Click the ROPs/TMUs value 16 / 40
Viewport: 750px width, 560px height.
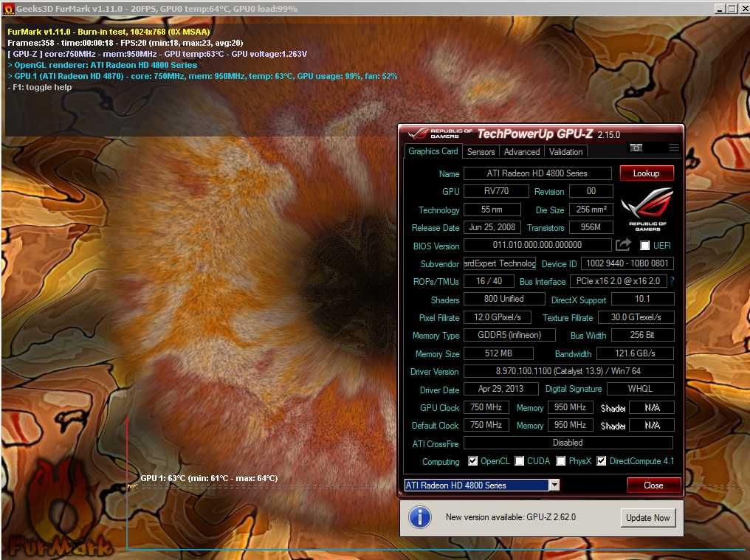(x=489, y=281)
